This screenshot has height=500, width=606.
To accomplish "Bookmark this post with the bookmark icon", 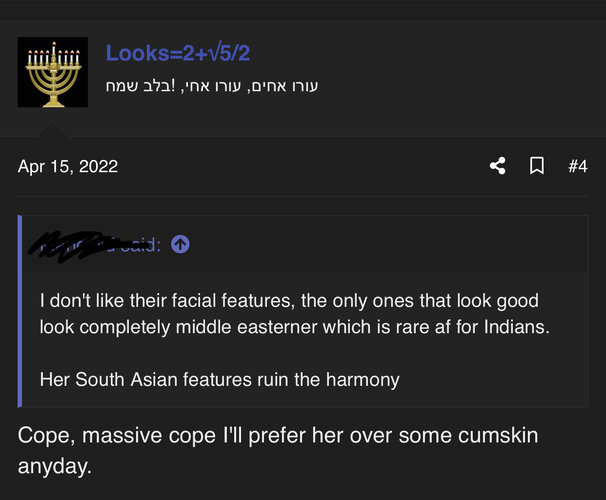I will point(537,166).
